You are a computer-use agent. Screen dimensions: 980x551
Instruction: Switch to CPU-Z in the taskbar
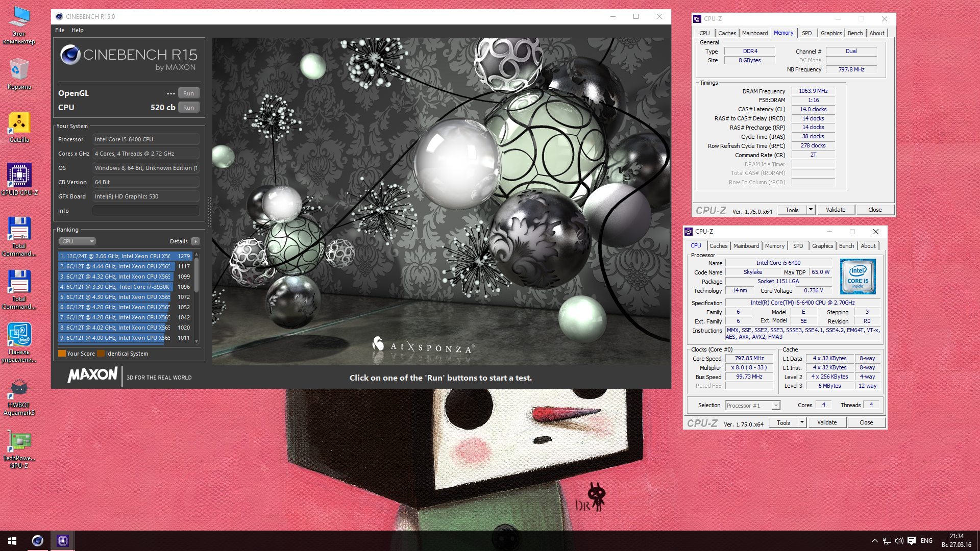tap(62, 541)
